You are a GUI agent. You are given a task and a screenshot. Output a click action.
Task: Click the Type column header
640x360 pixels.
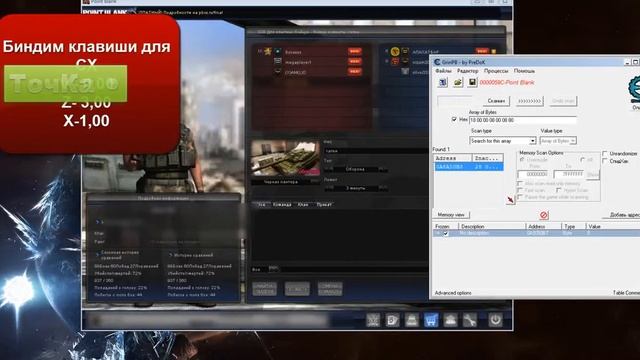click(x=573, y=226)
